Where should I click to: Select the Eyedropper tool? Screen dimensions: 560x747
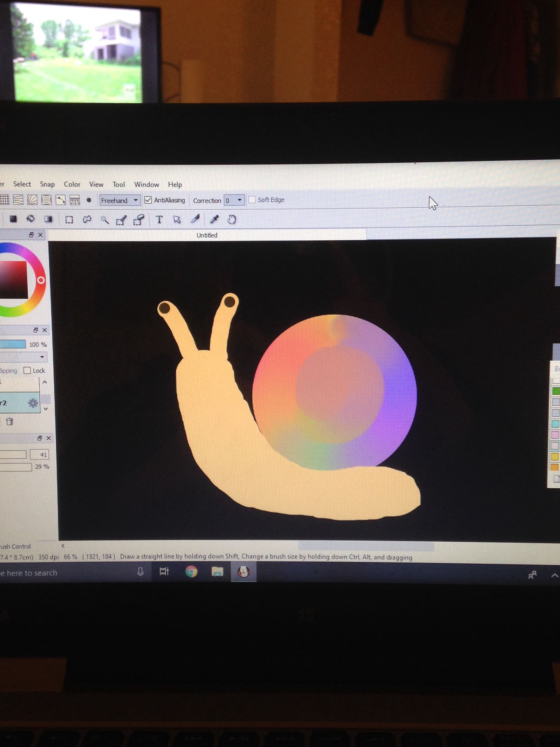[x=214, y=219]
